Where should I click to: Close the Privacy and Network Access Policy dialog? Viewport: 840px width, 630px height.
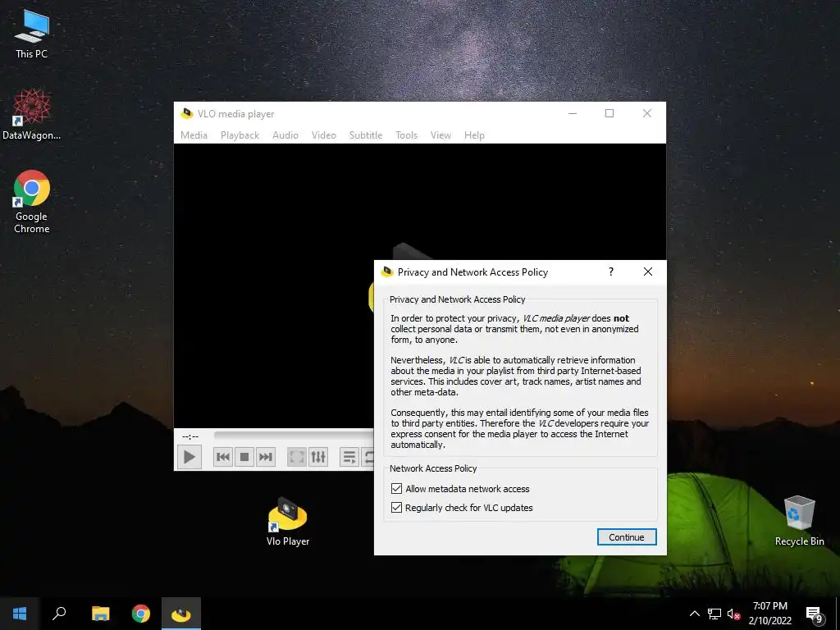[x=648, y=272]
